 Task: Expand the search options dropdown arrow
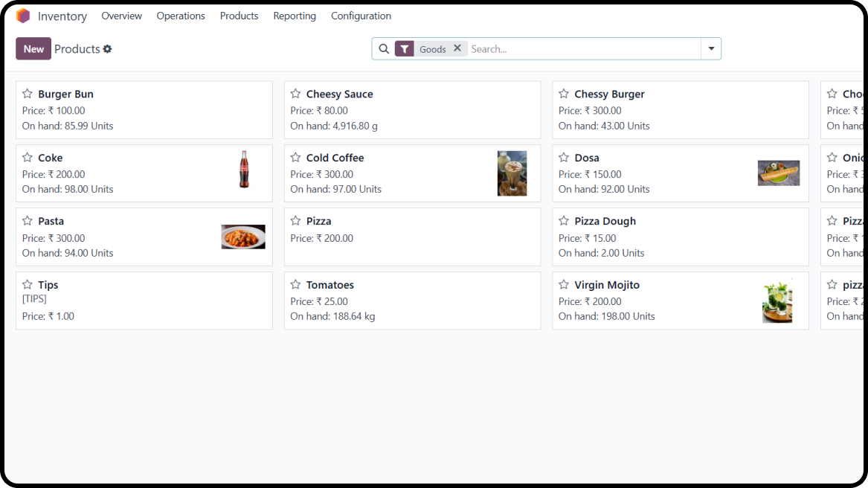coord(710,48)
